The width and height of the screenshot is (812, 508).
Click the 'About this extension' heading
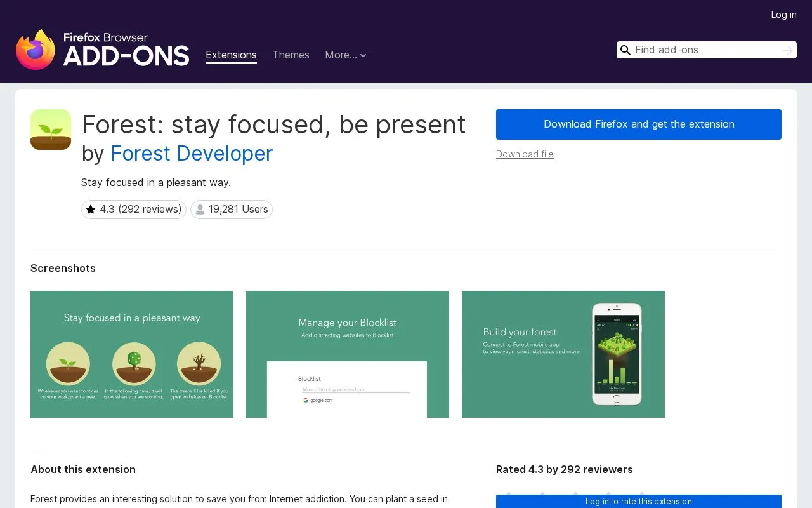click(83, 470)
